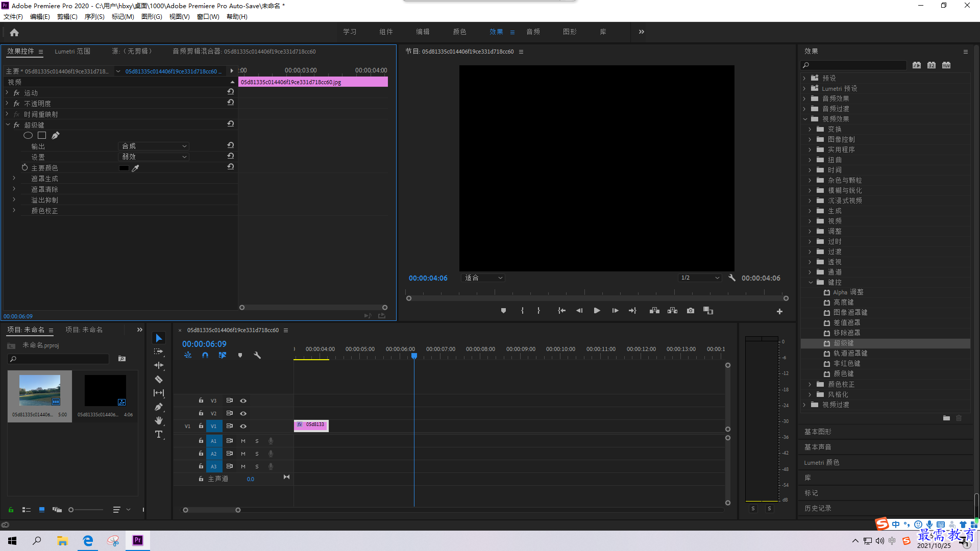The width and height of the screenshot is (980, 551).
Task: Create new custom bin in effects panel
Action: click(946, 418)
